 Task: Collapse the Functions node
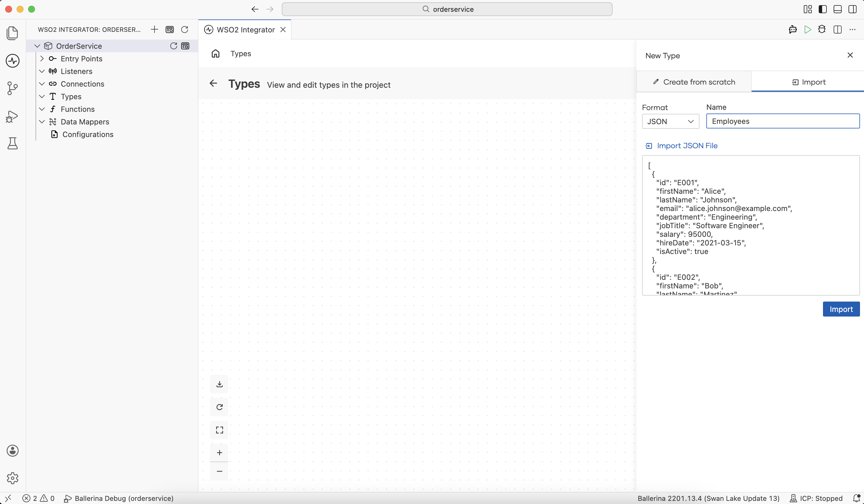pos(42,109)
